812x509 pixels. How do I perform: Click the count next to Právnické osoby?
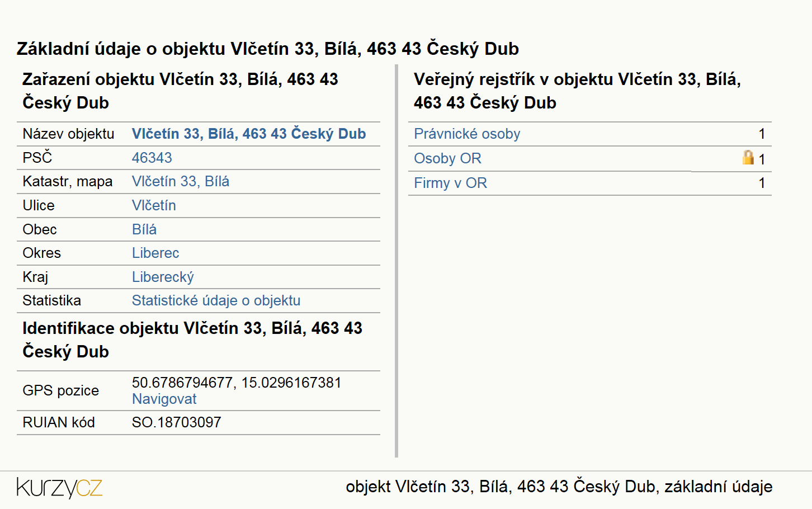tap(762, 134)
